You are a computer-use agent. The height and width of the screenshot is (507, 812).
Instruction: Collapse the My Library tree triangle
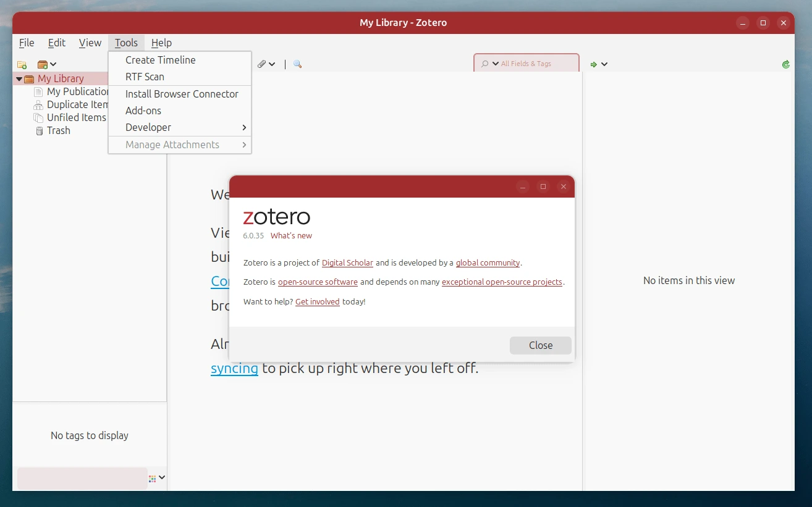tap(19, 79)
